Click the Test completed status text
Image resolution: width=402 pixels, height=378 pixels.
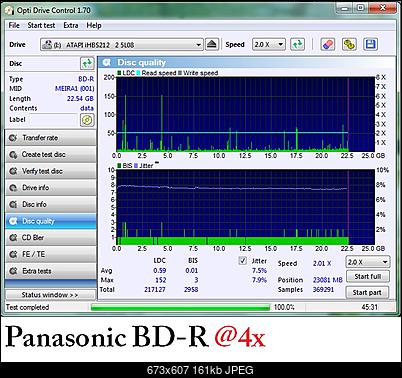(28, 307)
